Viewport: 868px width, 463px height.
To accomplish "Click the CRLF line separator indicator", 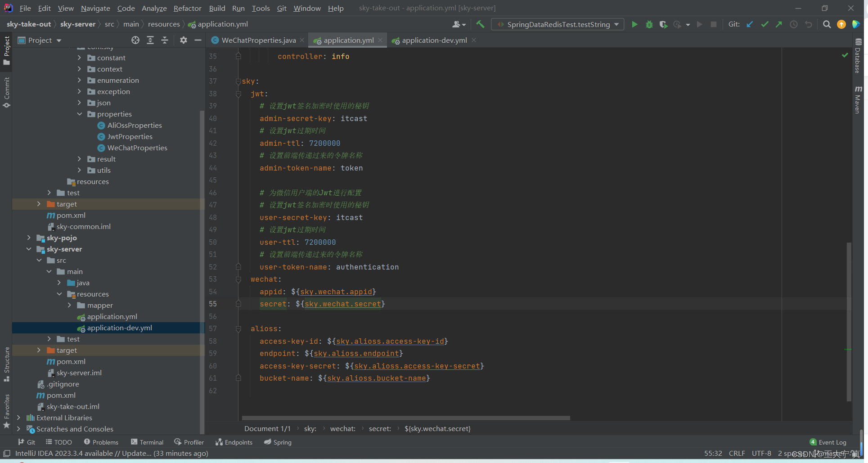I will click(x=737, y=454).
